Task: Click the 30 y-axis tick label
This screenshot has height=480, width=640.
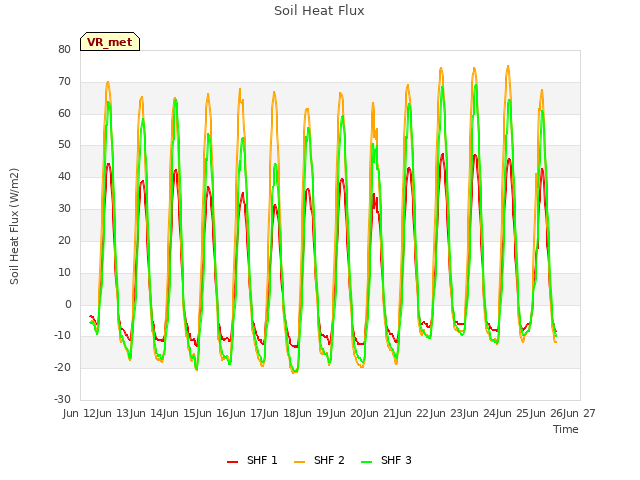Action: pos(64,209)
